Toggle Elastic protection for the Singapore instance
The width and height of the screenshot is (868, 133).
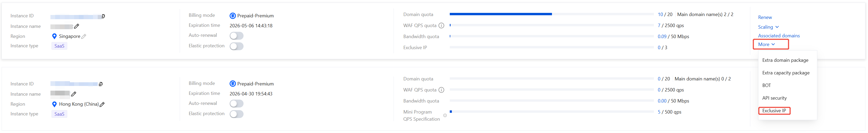[x=236, y=46]
